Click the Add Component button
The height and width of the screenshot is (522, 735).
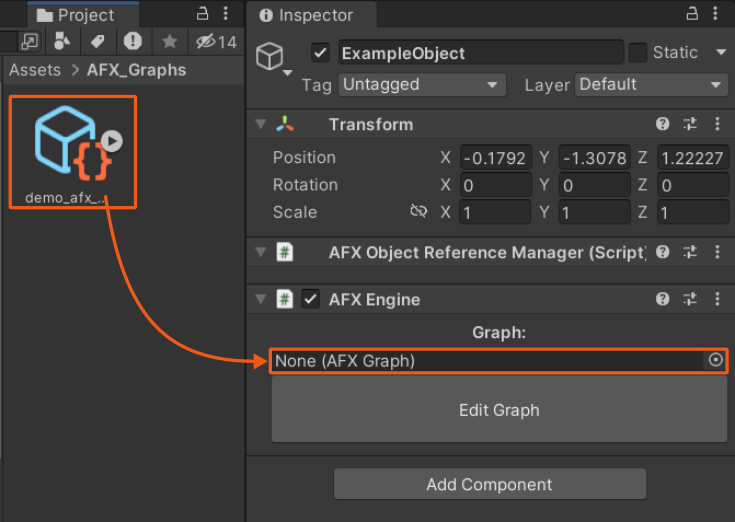(489, 484)
